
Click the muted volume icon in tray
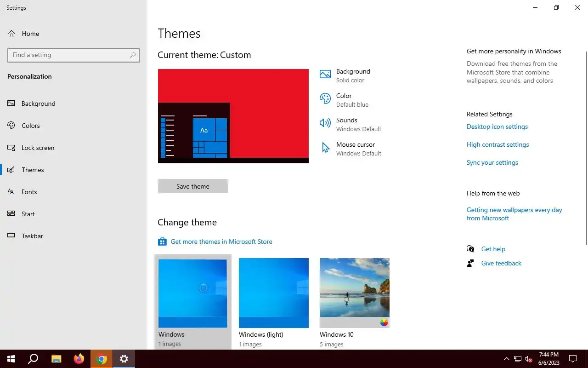pos(529,359)
